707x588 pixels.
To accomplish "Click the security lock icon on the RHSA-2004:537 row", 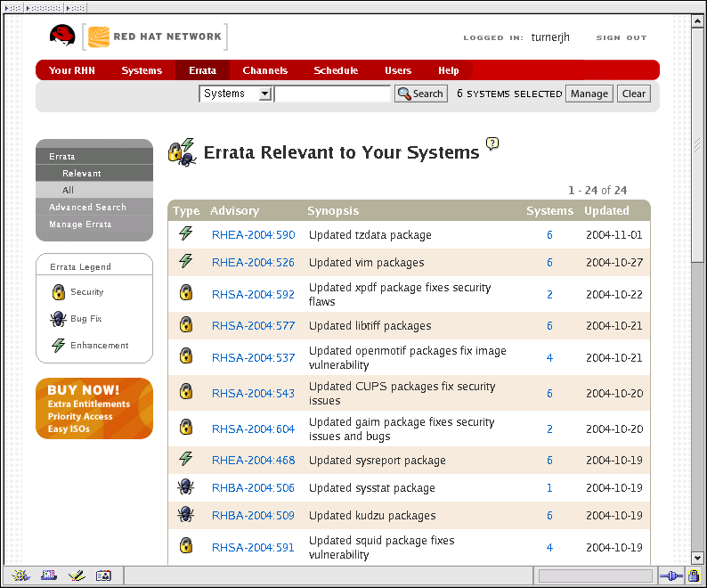I will pyautogui.click(x=186, y=356).
